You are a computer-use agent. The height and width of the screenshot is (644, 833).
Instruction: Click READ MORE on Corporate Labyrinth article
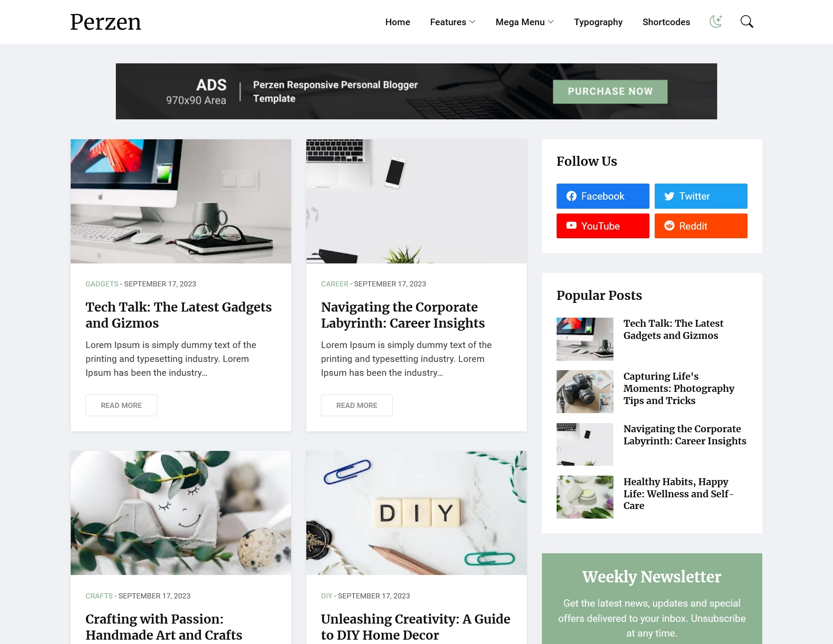356,405
